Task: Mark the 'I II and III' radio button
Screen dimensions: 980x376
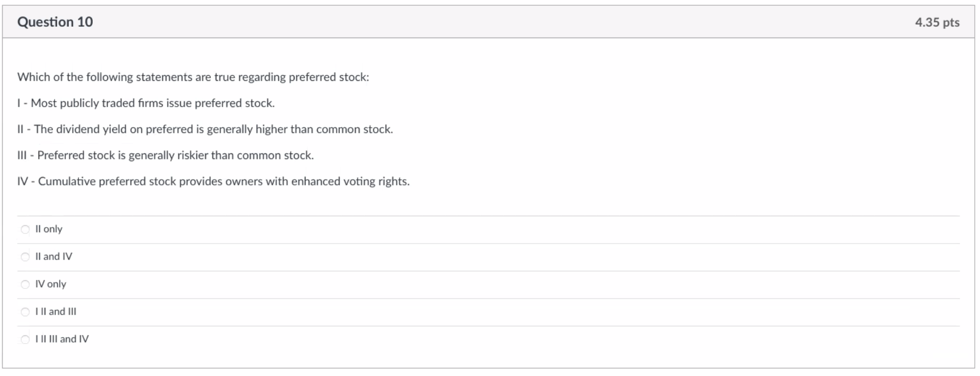Action: [25, 312]
